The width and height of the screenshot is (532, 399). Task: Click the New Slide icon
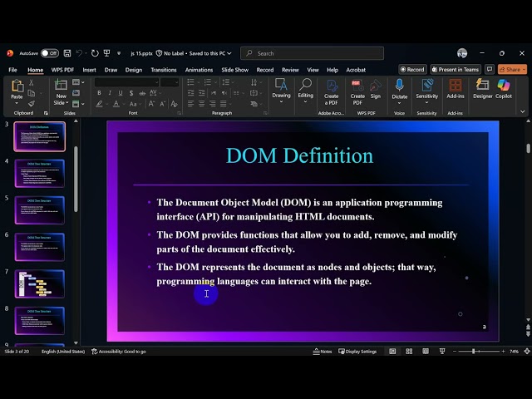61,85
